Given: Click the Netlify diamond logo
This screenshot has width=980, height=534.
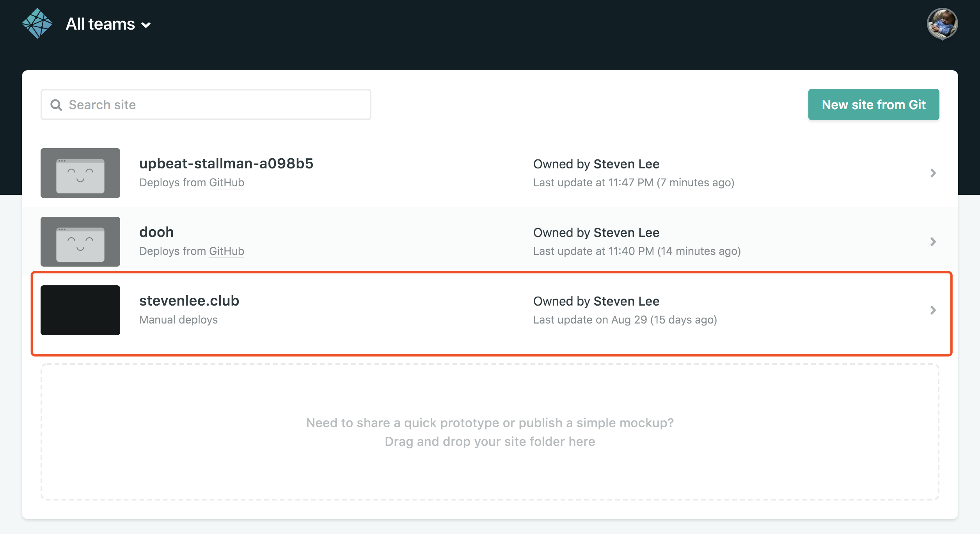Looking at the screenshot, I should [37, 24].
